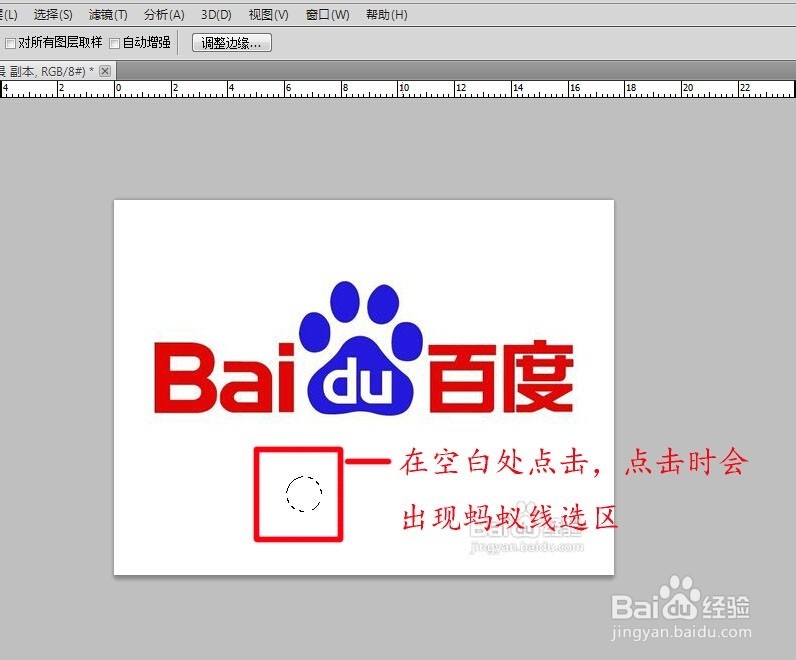Open the 3D(D) menu
This screenshot has width=796, height=660.
tap(216, 15)
